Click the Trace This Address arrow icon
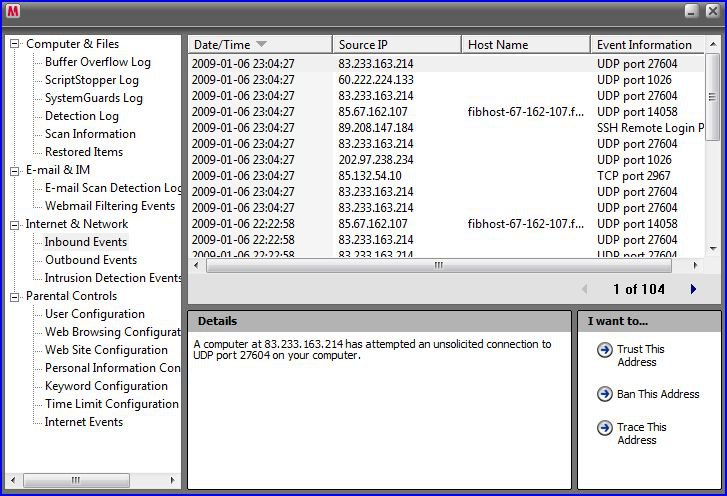Viewport: 727px width, 496px height. [x=605, y=427]
